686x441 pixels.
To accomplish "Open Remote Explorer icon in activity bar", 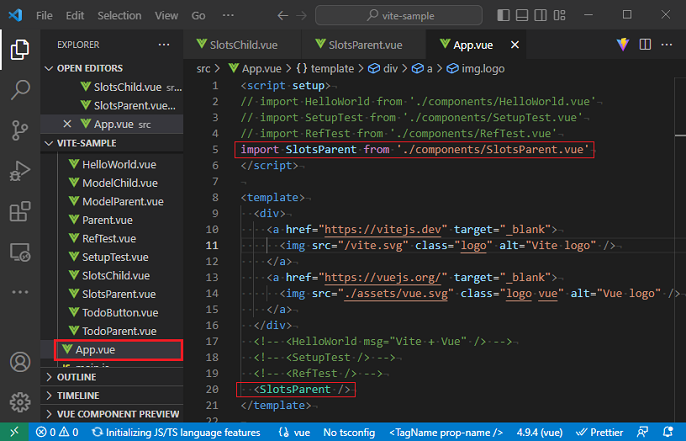I will tap(20, 252).
